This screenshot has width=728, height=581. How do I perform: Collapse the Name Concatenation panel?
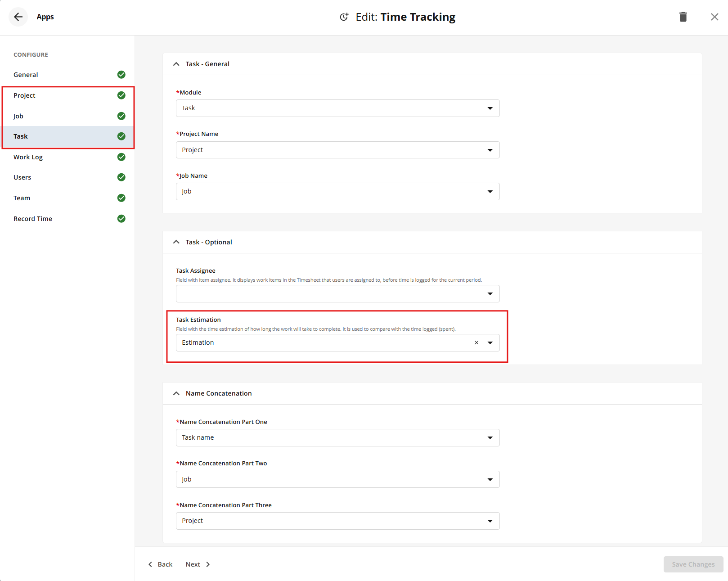pyautogui.click(x=176, y=393)
